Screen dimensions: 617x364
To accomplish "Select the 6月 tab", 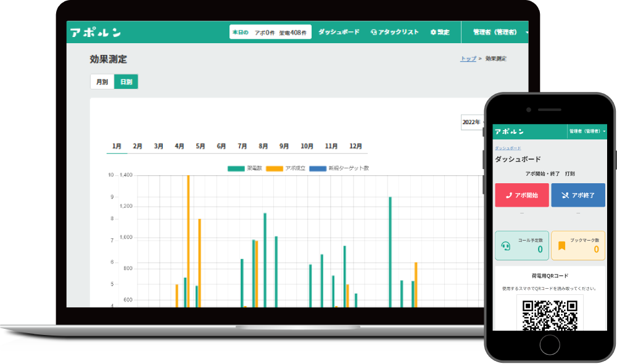I will (221, 146).
